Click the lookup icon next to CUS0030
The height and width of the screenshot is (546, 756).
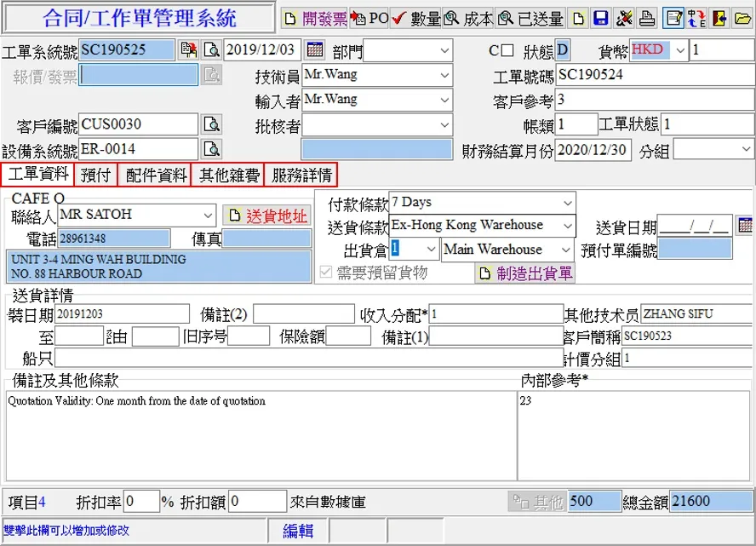[210, 125]
